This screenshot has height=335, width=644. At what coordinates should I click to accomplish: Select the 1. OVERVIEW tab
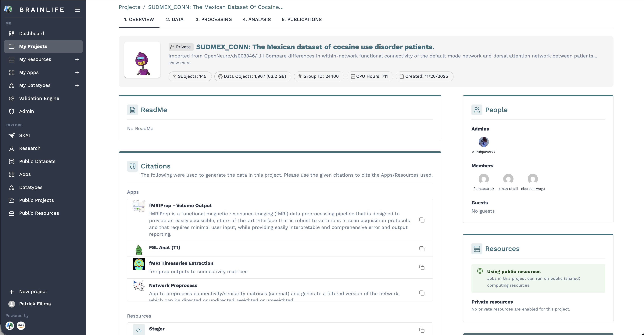click(139, 20)
